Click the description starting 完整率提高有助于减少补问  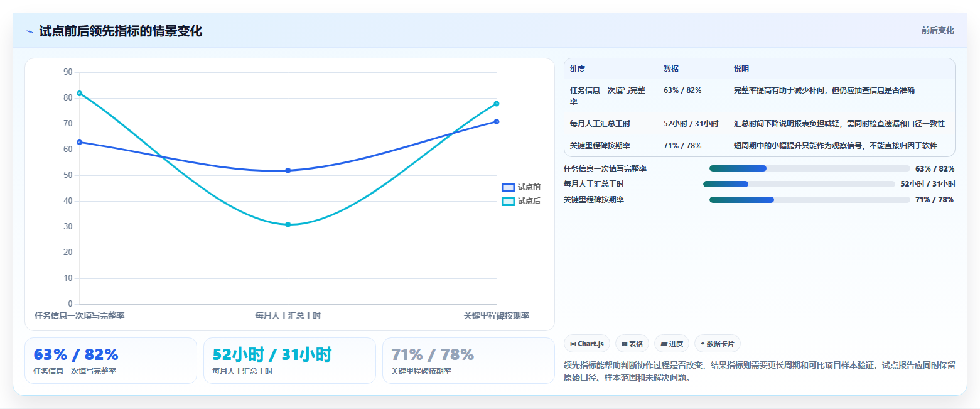[824, 90]
